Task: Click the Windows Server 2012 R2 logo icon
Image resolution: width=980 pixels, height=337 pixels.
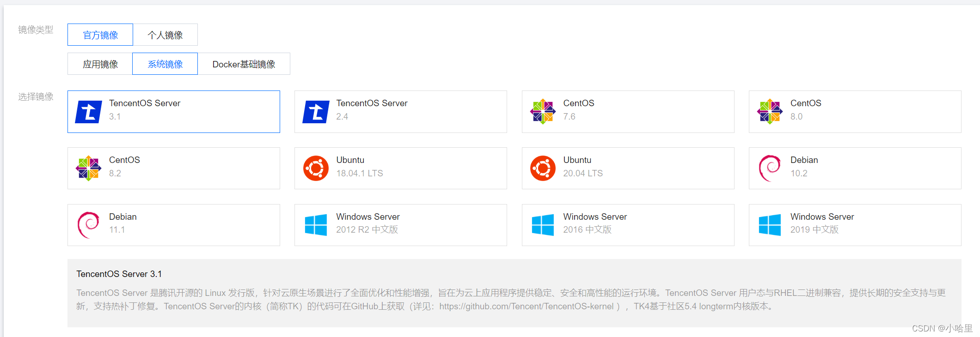Action: (316, 225)
